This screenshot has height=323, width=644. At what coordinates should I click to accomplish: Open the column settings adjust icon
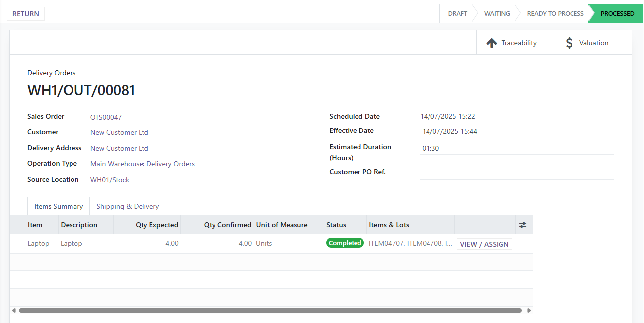(x=523, y=225)
